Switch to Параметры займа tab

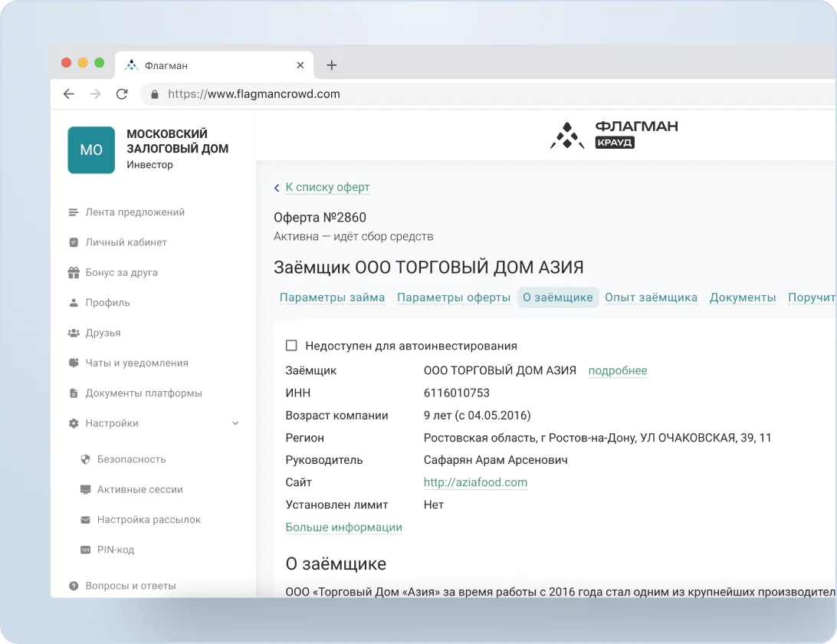(x=332, y=297)
